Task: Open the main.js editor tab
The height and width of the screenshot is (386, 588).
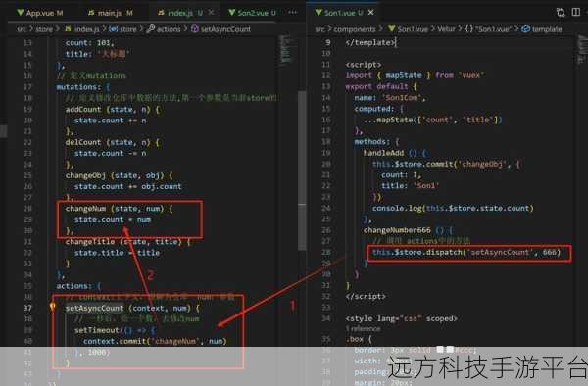Action: [110, 13]
